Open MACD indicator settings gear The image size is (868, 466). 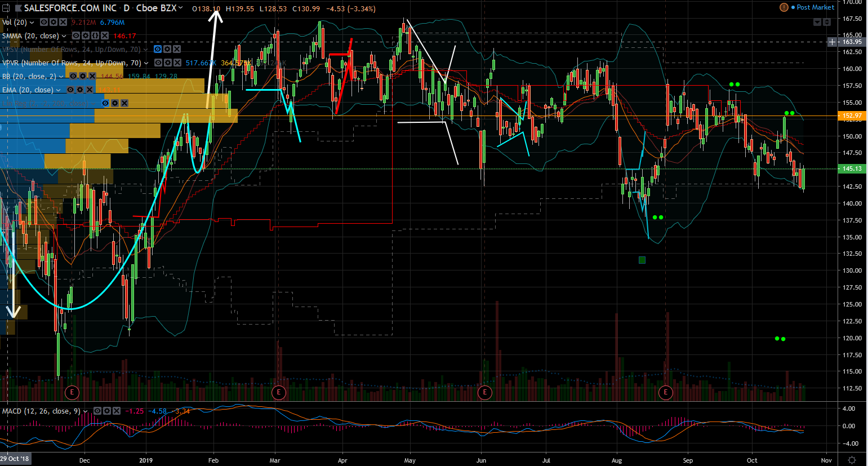pos(106,411)
